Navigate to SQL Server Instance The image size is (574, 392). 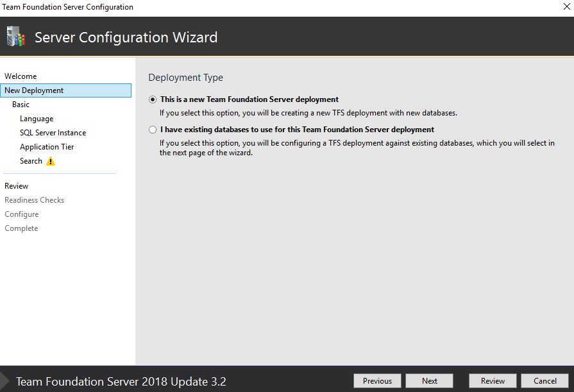pos(53,133)
